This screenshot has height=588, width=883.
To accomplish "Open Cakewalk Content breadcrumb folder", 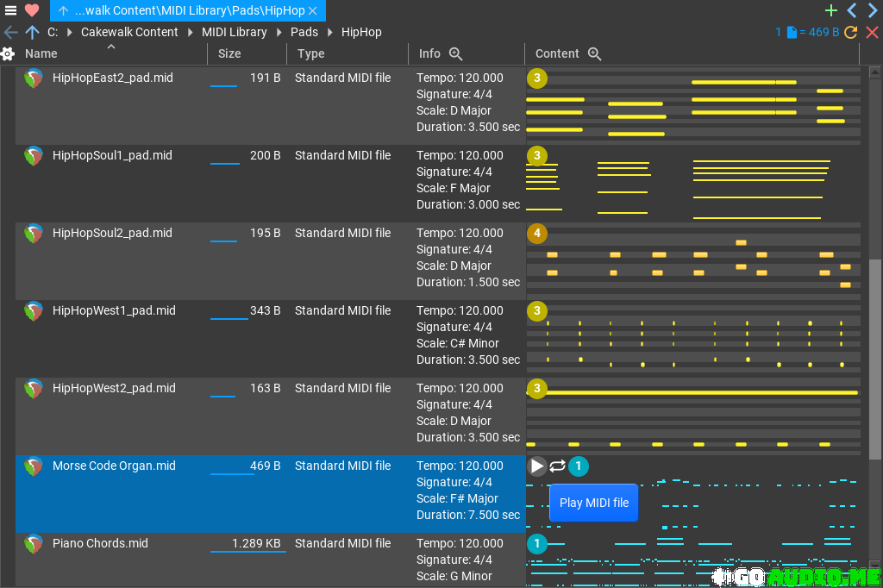I will pyautogui.click(x=129, y=32).
